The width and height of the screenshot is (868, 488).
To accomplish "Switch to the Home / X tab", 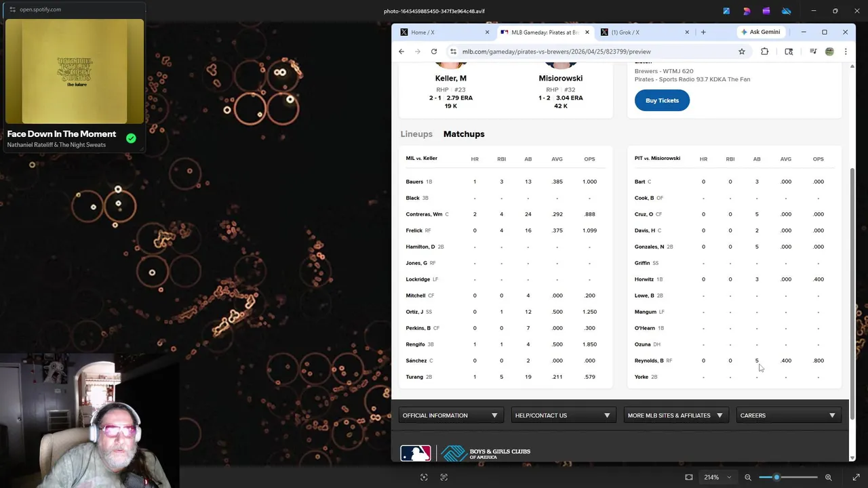I will click(x=443, y=32).
